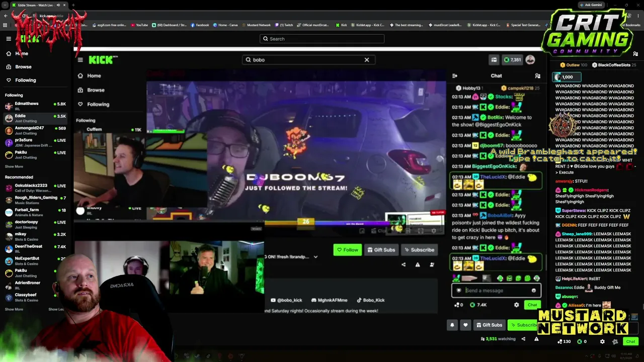Open the Home - Canva bookmark
The width and height of the screenshot is (644, 362).
tap(225, 25)
